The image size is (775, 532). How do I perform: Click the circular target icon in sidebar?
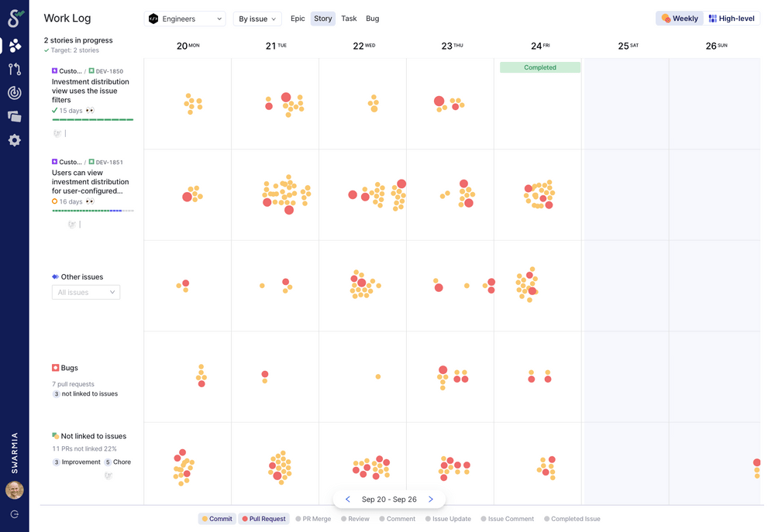coord(14,92)
